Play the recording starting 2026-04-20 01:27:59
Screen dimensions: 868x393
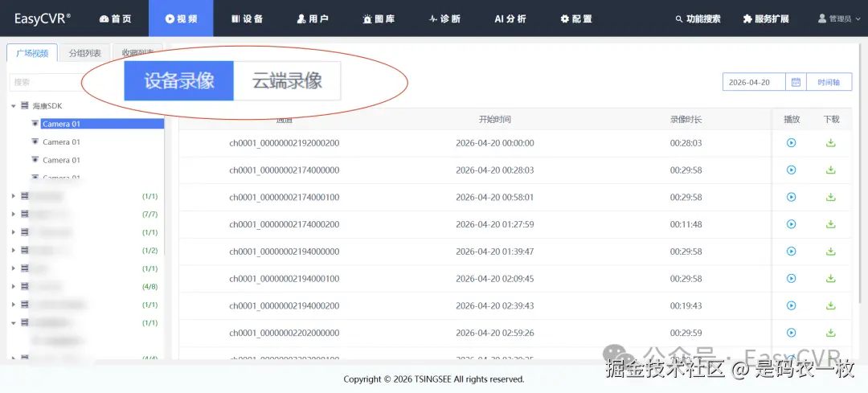(791, 224)
